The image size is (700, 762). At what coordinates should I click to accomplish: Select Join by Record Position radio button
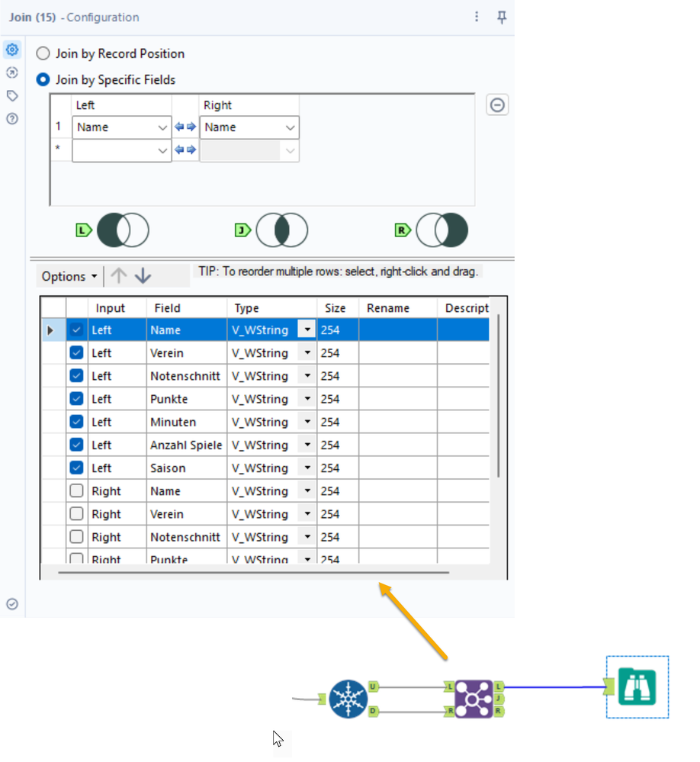pyautogui.click(x=43, y=53)
